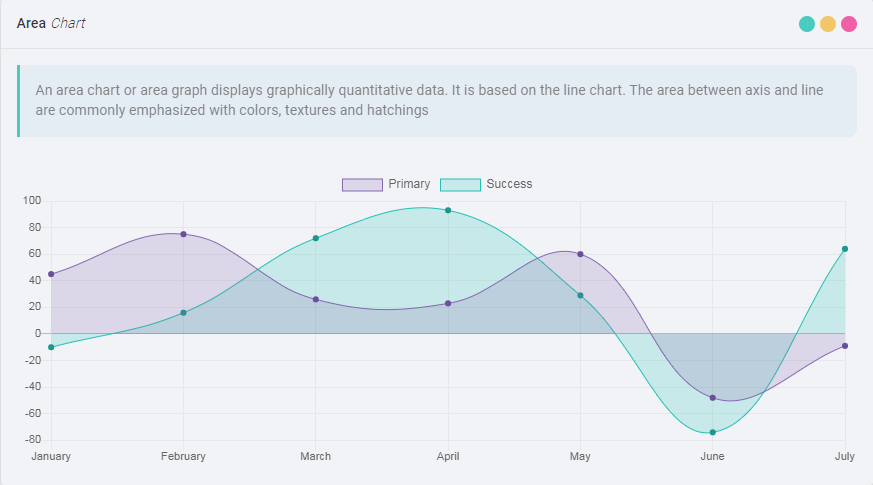Viewport: 873px width, 485px height.
Task: Toggle the Success dataset legend label
Action: click(x=509, y=184)
